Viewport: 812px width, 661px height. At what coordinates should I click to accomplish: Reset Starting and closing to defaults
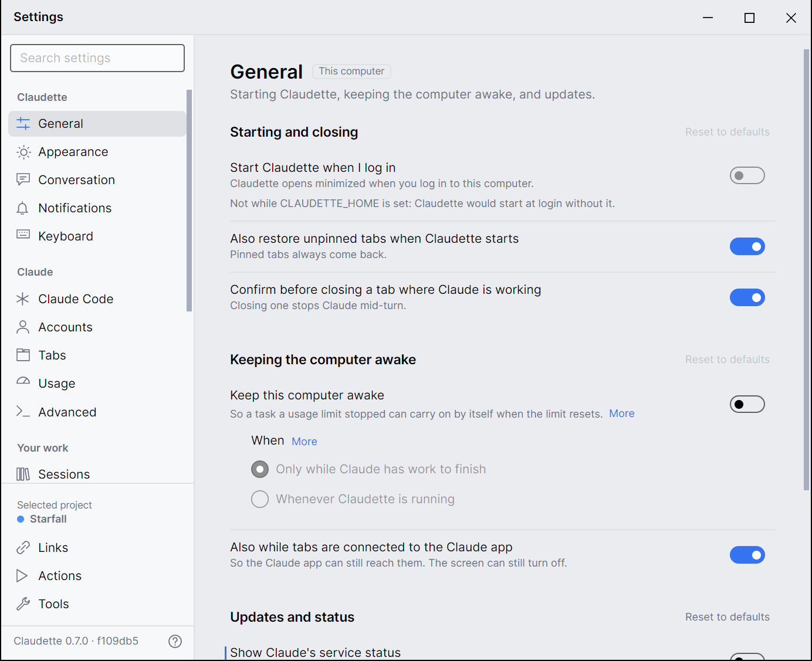click(727, 132)
